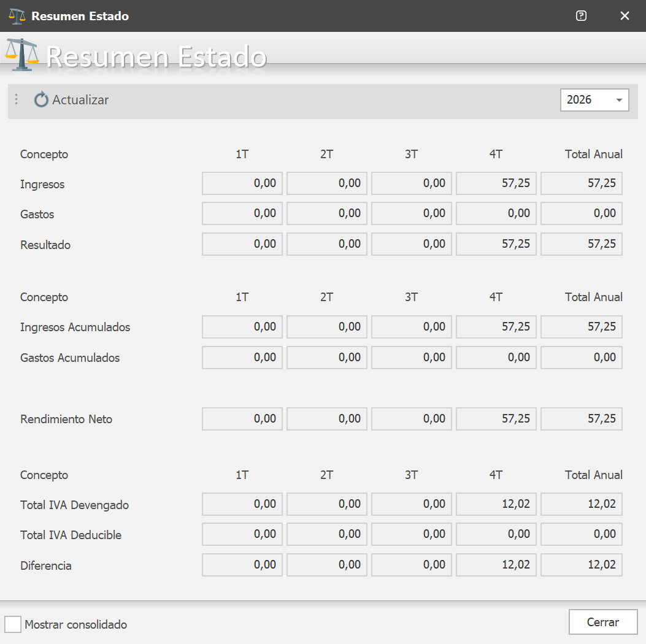Click the Actualizar label in the toolbar

coord(80,99)
